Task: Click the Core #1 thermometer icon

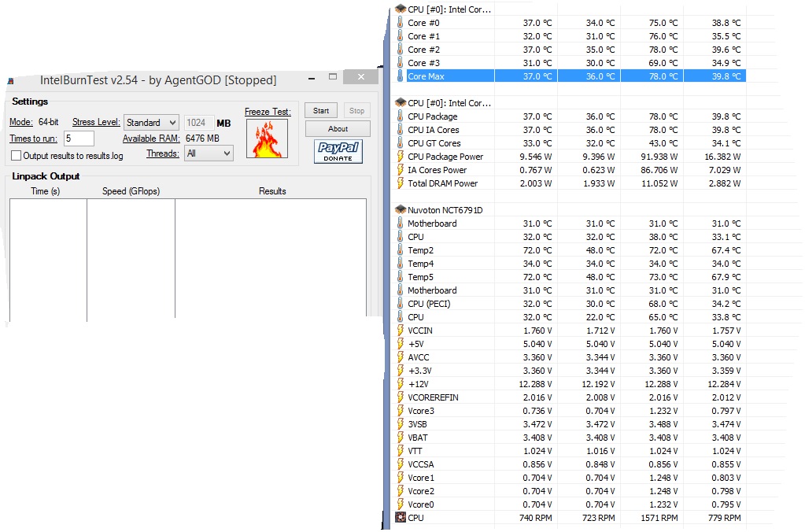Action: 401,36
